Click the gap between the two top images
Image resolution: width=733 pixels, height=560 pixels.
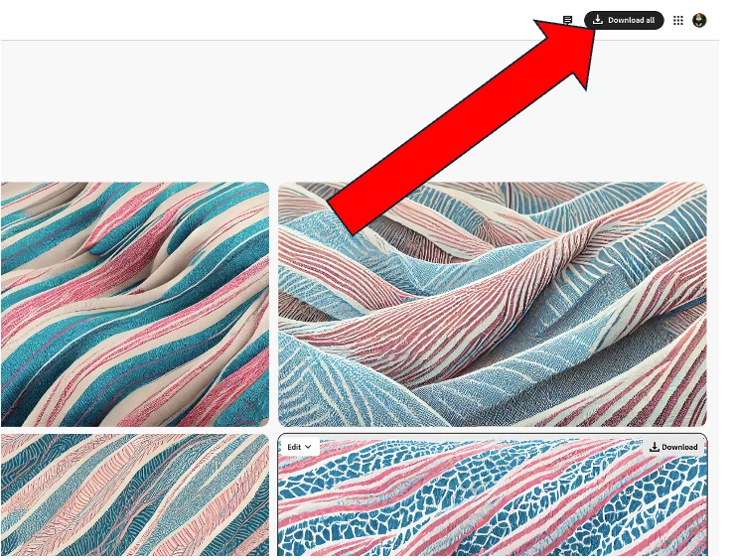point(273,304)
